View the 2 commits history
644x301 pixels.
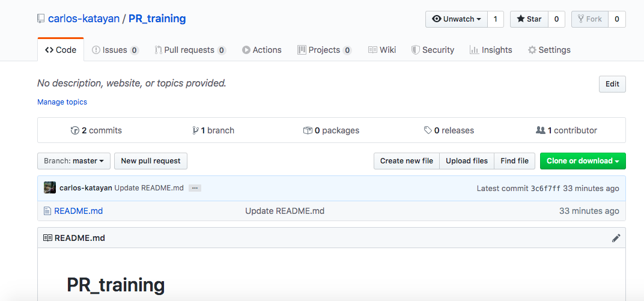pos(97,130)
